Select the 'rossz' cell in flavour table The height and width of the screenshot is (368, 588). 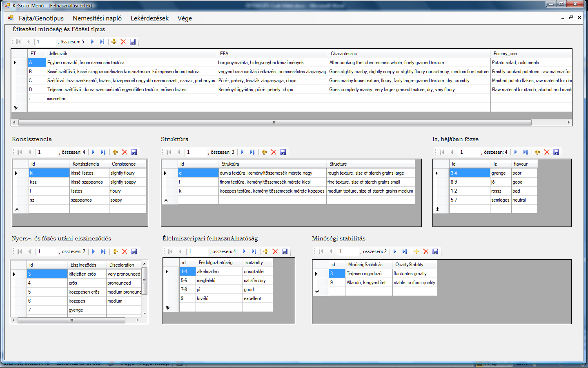501,191
